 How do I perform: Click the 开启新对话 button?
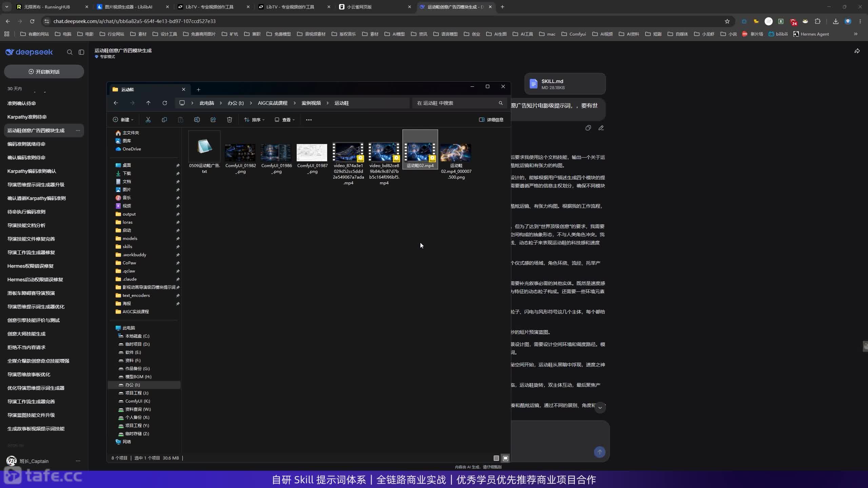coord(44,72)
